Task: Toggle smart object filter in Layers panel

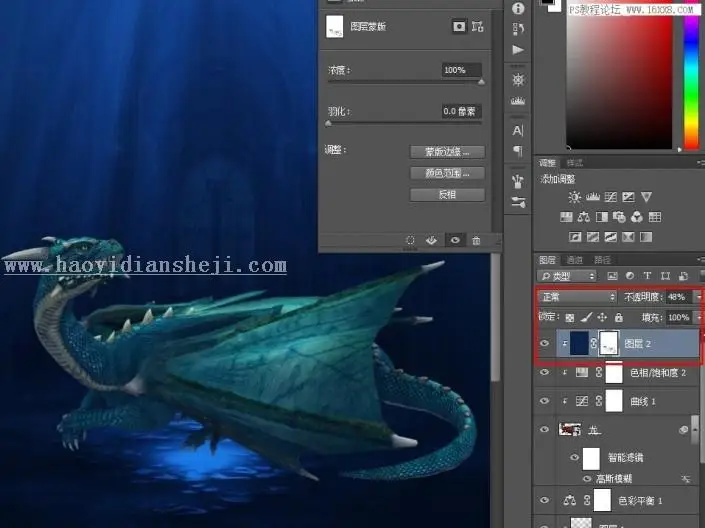Action: coord(683,276)
